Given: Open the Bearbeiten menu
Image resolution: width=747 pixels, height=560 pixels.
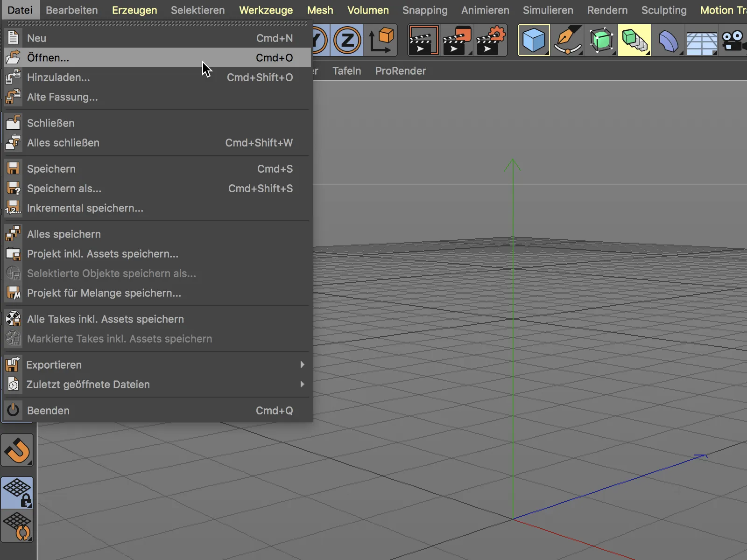Looking at the screenshot, I should coord(71,10).
